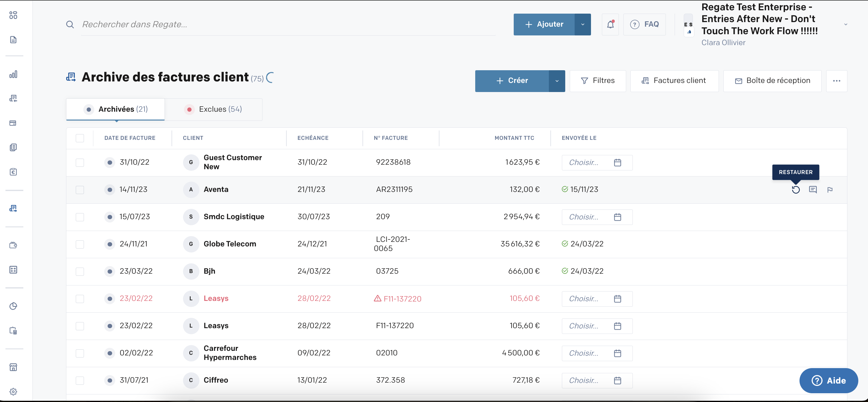Open the dashboard grid icon in sidebar

[13, 15]
